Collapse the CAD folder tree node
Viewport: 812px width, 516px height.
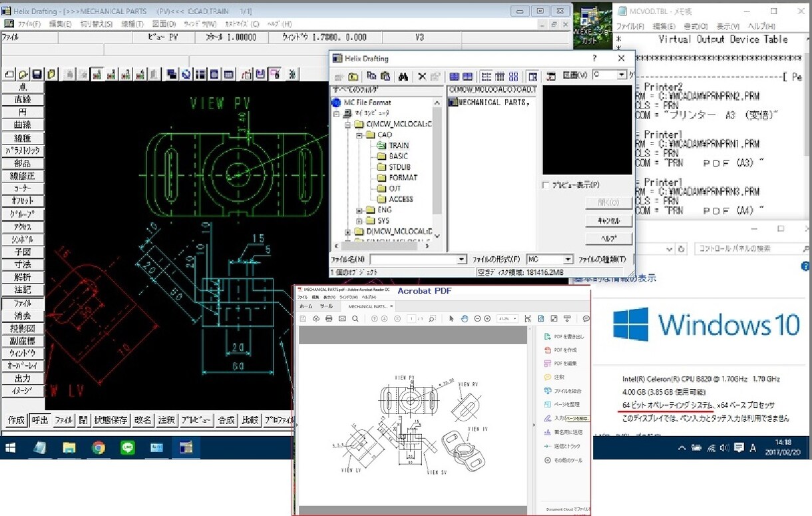point(359,135)
